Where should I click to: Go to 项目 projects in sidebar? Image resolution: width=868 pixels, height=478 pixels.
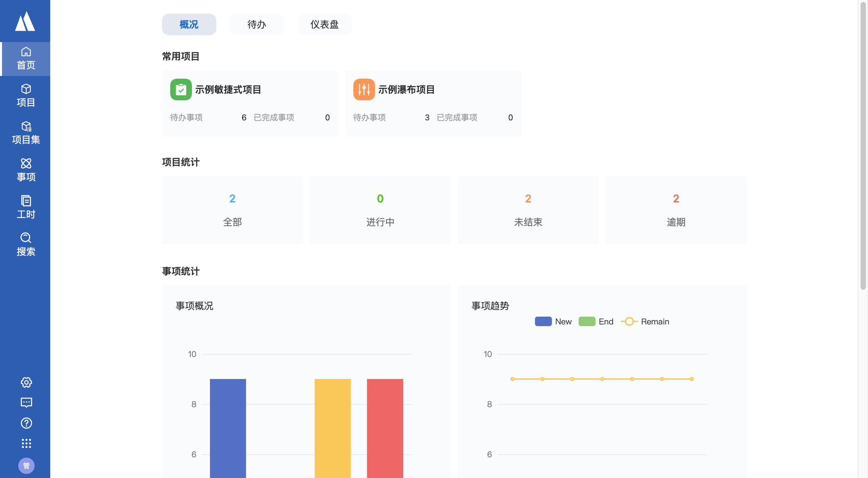[26, 96]
